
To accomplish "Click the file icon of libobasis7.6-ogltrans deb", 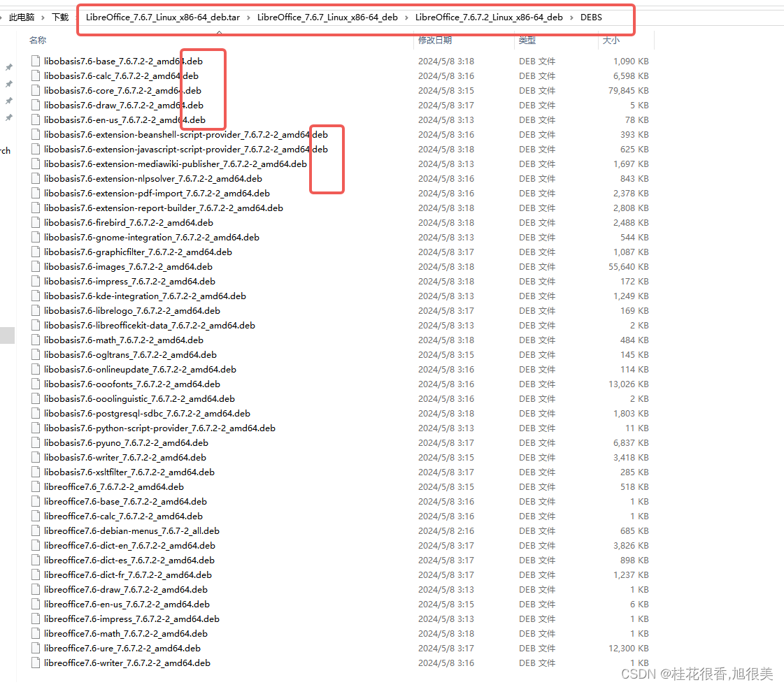I will (36, 355).
